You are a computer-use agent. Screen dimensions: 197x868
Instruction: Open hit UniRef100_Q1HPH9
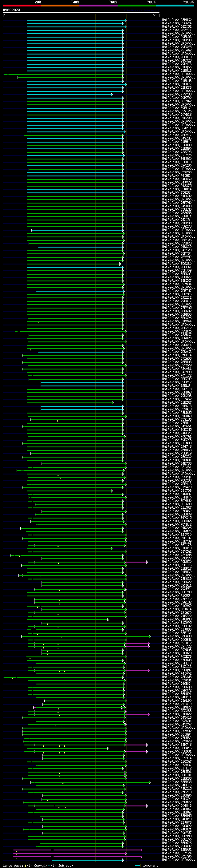pos(177,40)
